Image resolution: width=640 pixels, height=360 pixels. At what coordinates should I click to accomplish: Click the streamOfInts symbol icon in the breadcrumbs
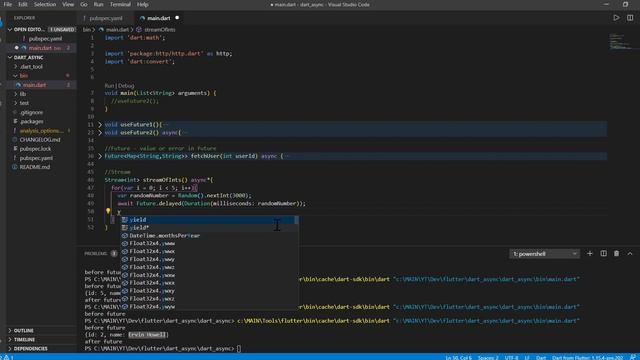tap(139, 29)
